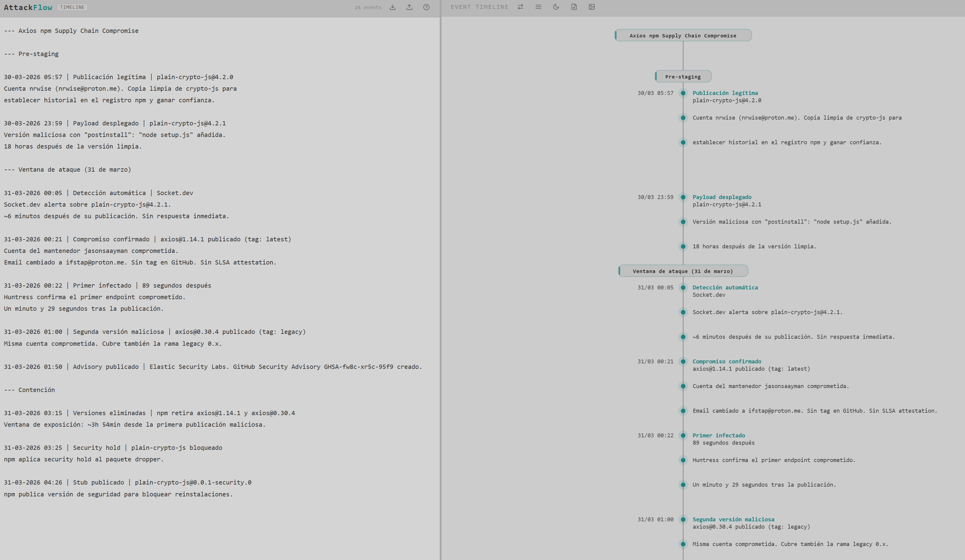The height and width of the screenshot is (560, 965).
Task: Click Axios npm Supply Chain Compromise title node
Action: point(683,36)
